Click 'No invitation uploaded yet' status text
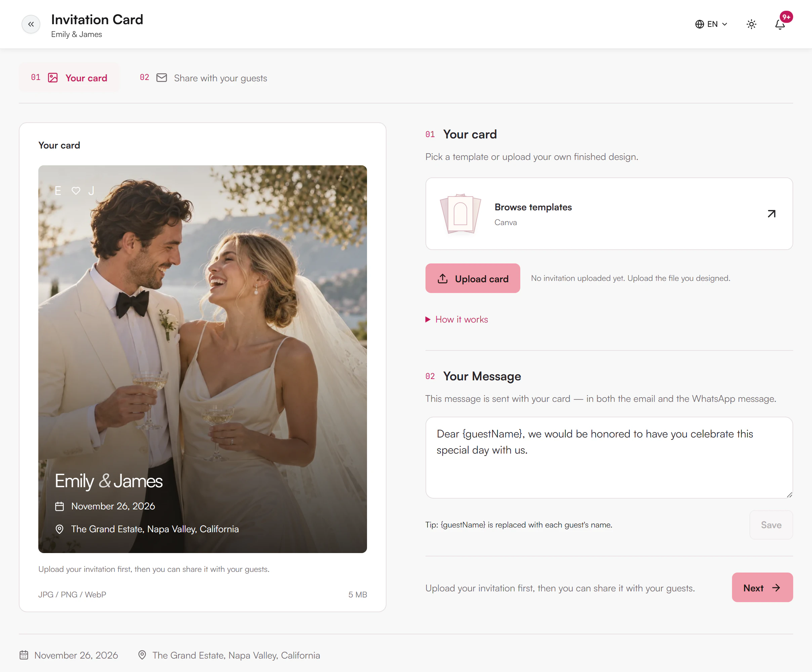The width and height of the screenshot is (812, 672). coord(630,278)
